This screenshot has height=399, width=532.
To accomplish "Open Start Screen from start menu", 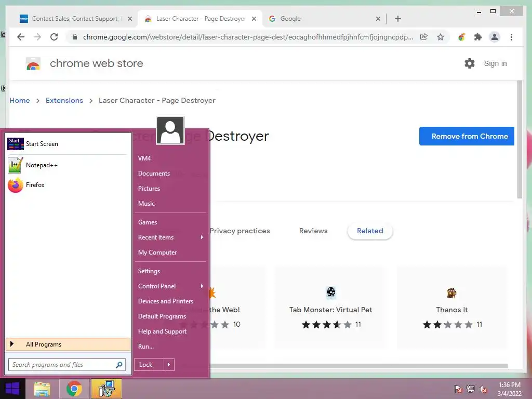I will (33, 144).
